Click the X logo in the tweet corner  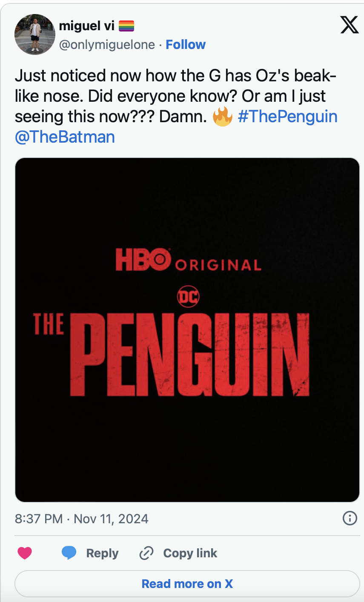tap(350, 25)
